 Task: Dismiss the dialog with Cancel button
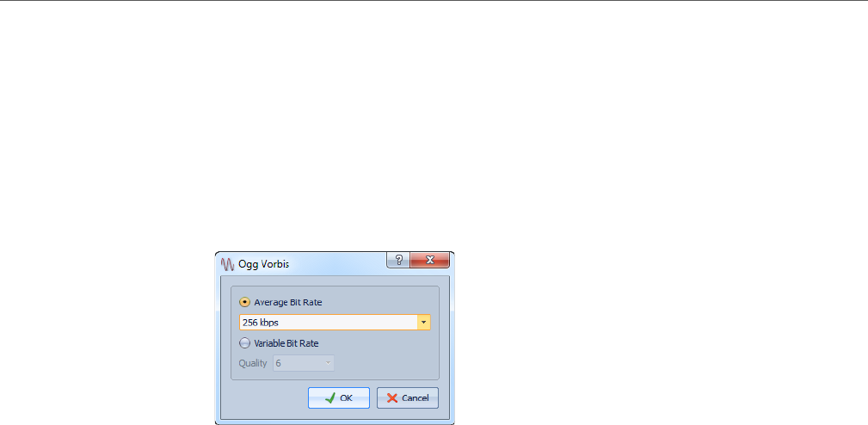(x=408, y=397)
